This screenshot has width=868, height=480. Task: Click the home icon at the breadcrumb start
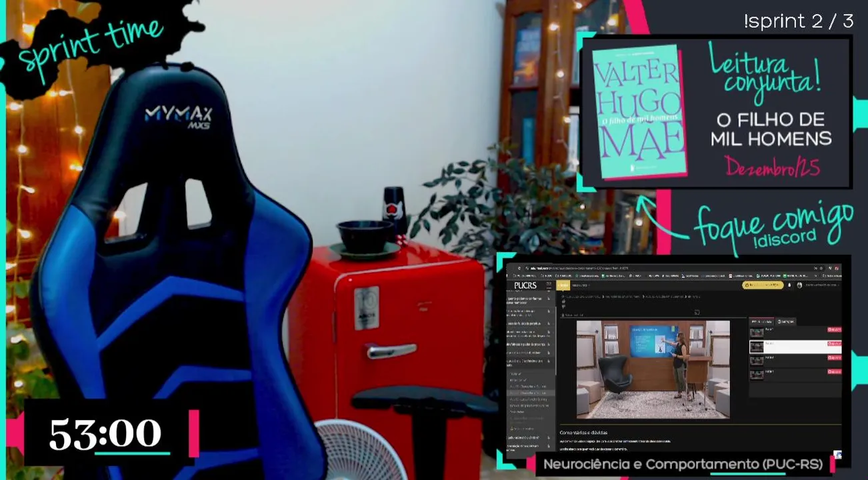(x=563, y=297)
